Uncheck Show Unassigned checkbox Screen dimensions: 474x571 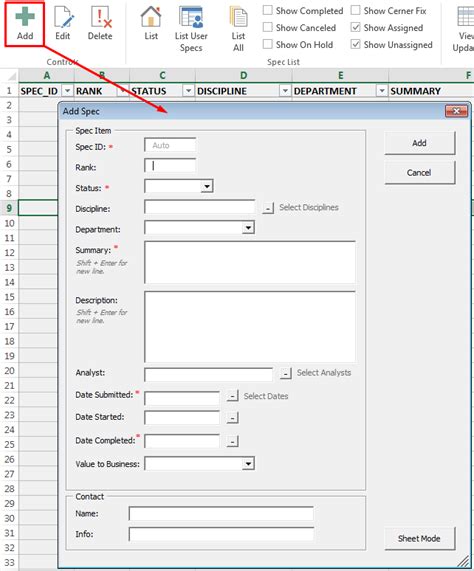coord(355,44)
